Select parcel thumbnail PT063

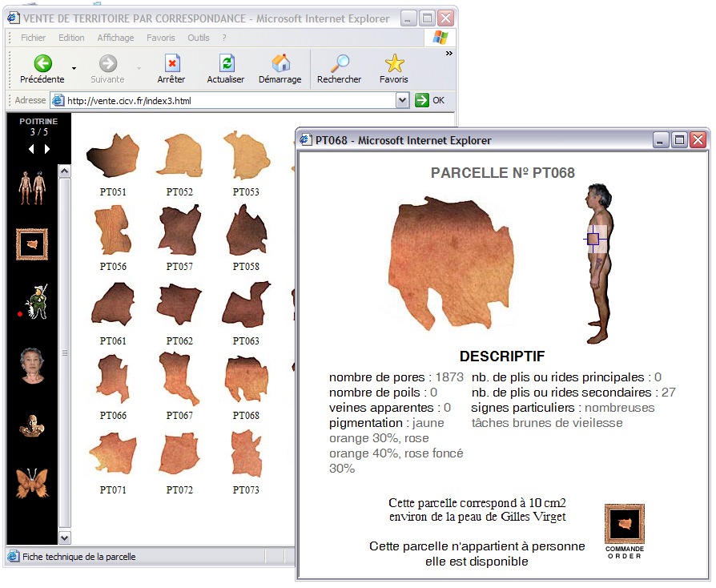pyautogui.click(x=246, y=304)
